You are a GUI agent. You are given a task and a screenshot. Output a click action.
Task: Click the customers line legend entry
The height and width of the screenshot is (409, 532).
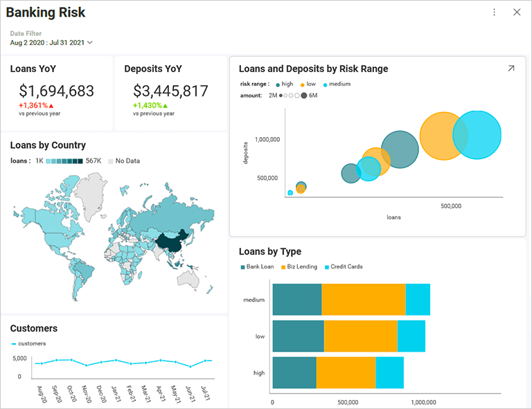tap(28, 343)
